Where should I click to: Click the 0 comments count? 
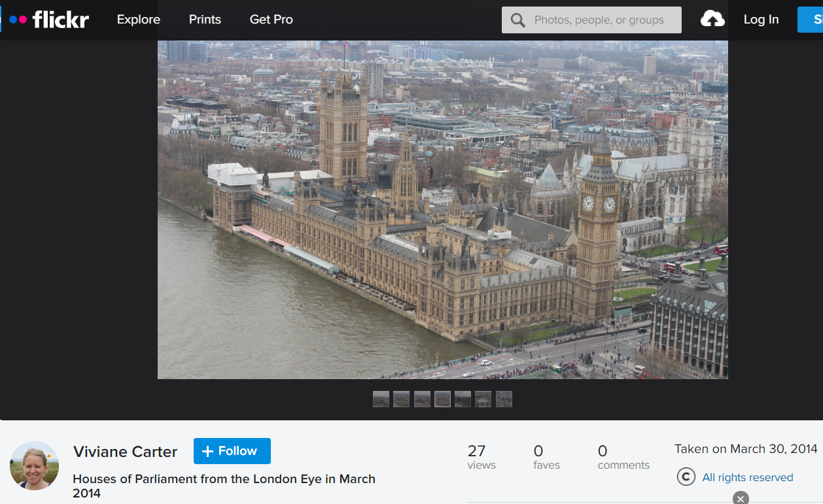pyautogui.click(x=623, y=457)
